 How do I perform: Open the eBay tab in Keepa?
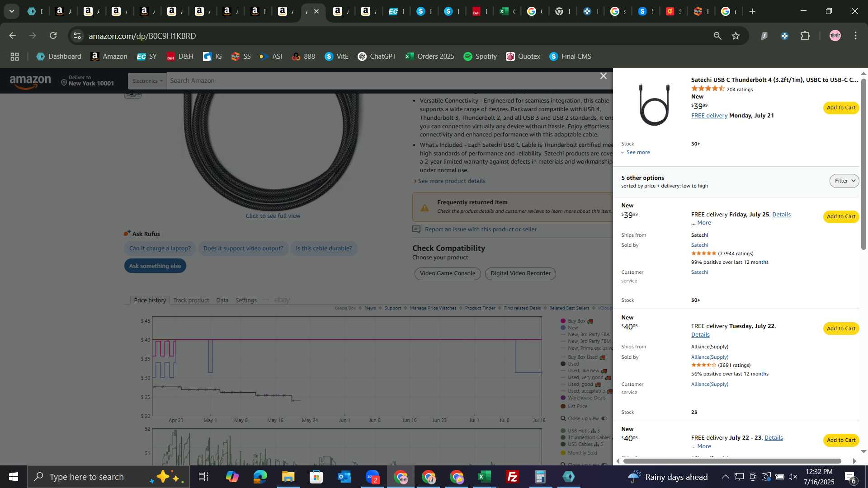[x=282, y=300]
